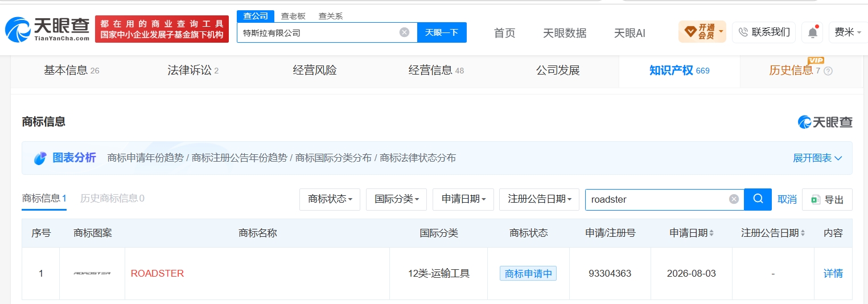Image resolution: width=868 pixels, height=304 pixels.
Task: Click the 图表分析 chart icon
Action: pos(40,158)
